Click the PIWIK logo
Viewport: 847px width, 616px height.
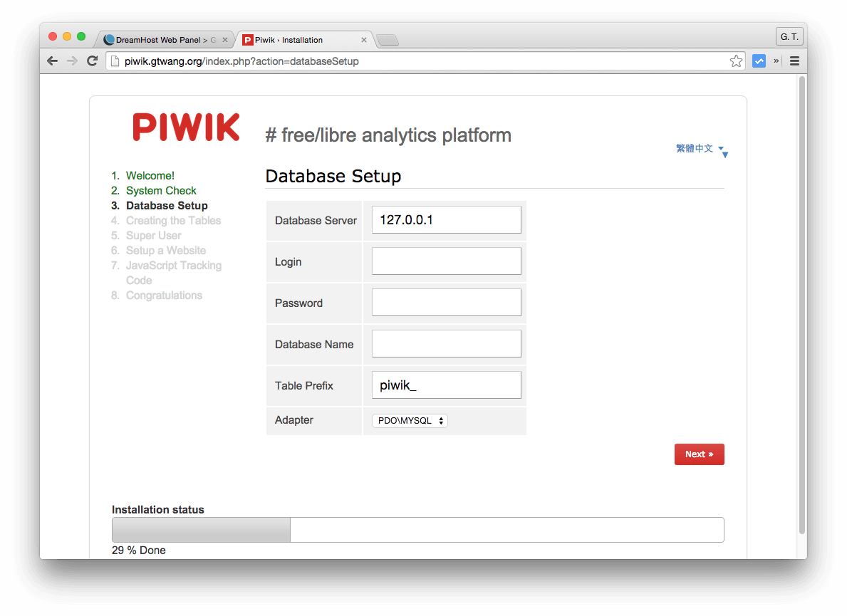[186, 127]
